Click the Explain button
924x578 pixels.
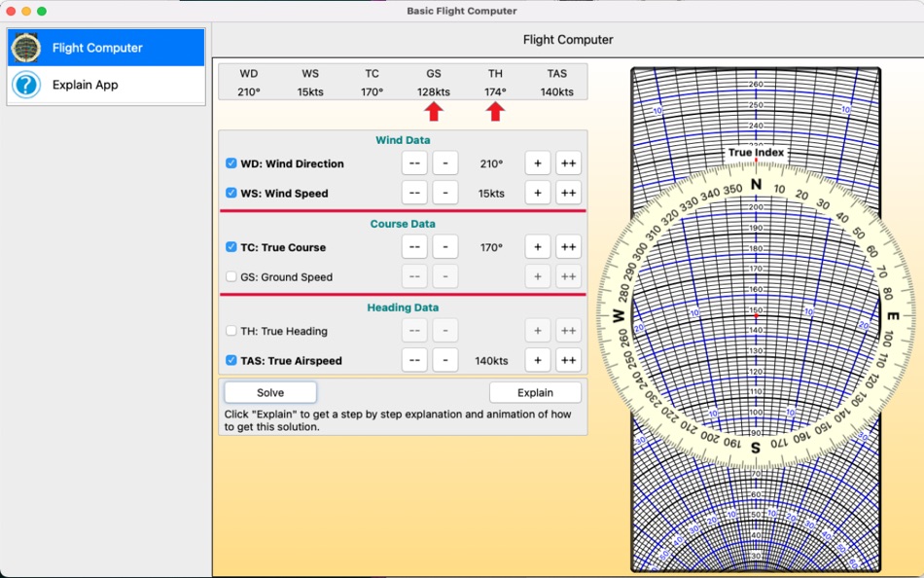535,393
